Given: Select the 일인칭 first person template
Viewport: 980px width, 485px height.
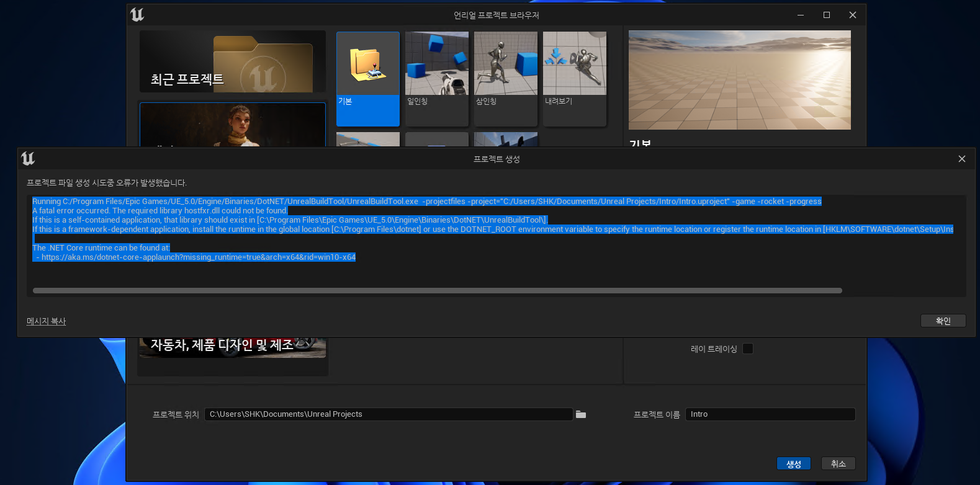Looking at the screenshot, I should [437, 79].
